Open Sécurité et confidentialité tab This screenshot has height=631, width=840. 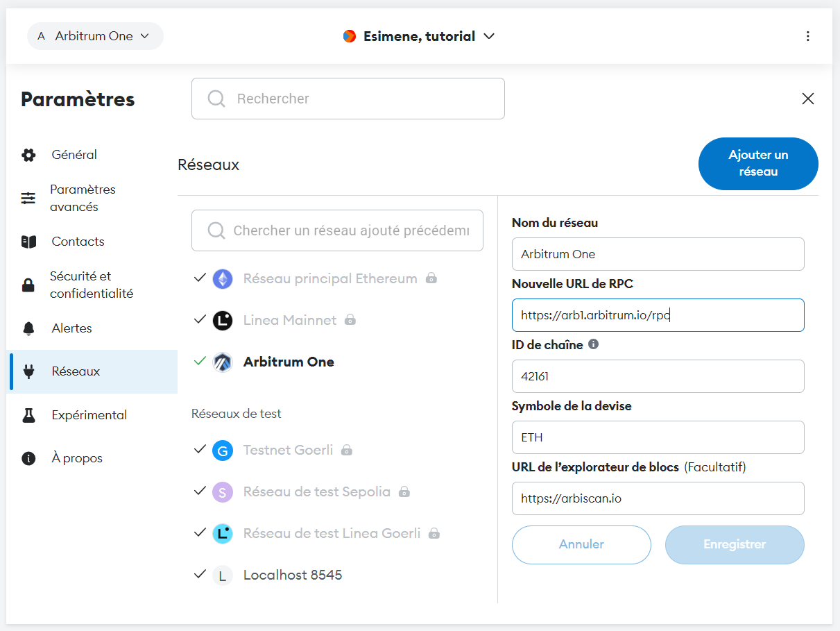pos(92,285)
